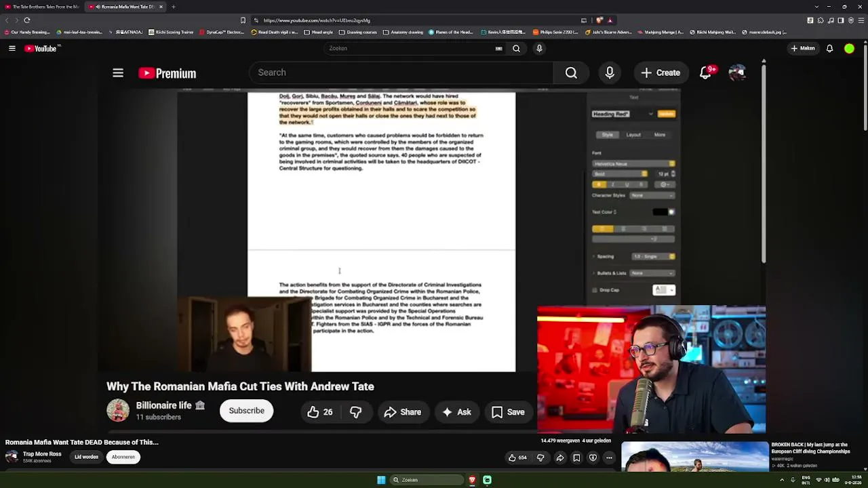Select the Layout tab in format panel
Viewport: 868px width, 488px height.
click(633, 135)
